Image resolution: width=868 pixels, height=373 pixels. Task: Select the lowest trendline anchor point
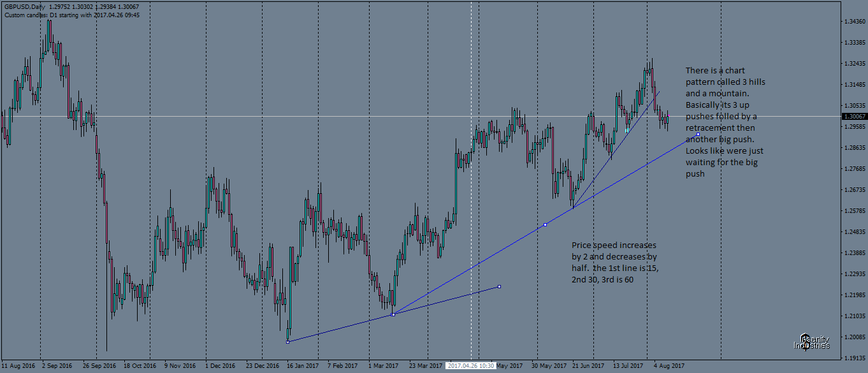287,342
